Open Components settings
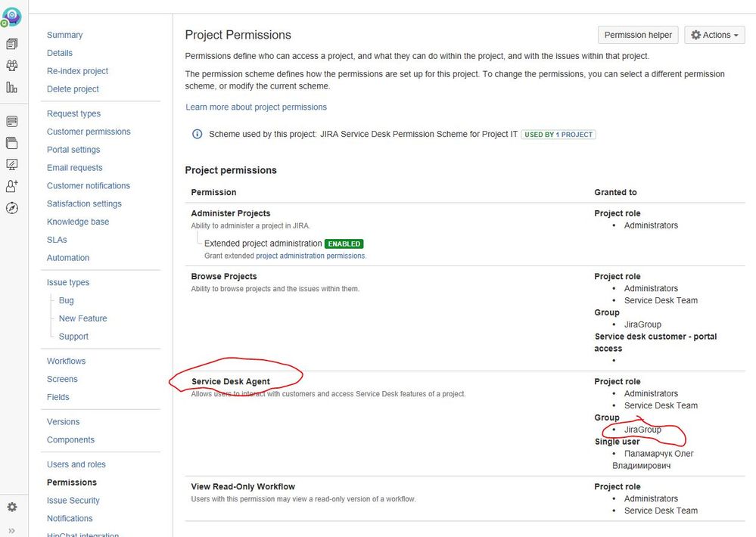756x537 pixels. pos(70,439)
